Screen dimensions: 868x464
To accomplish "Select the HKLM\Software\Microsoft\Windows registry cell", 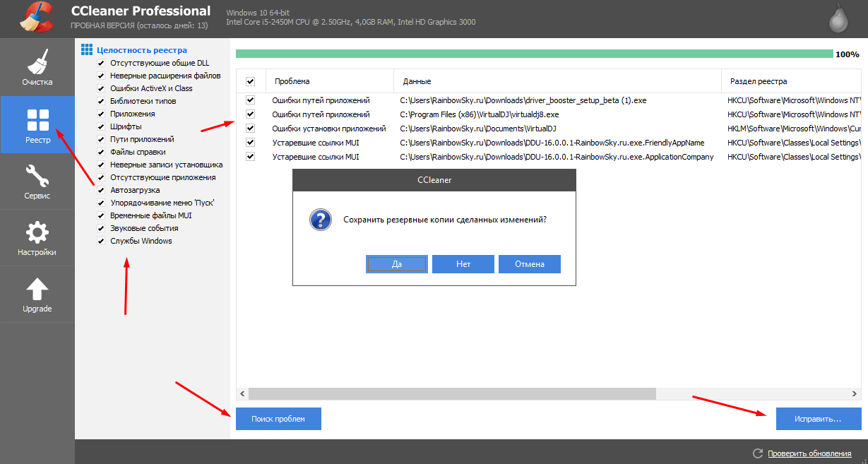I will [794, 129].
